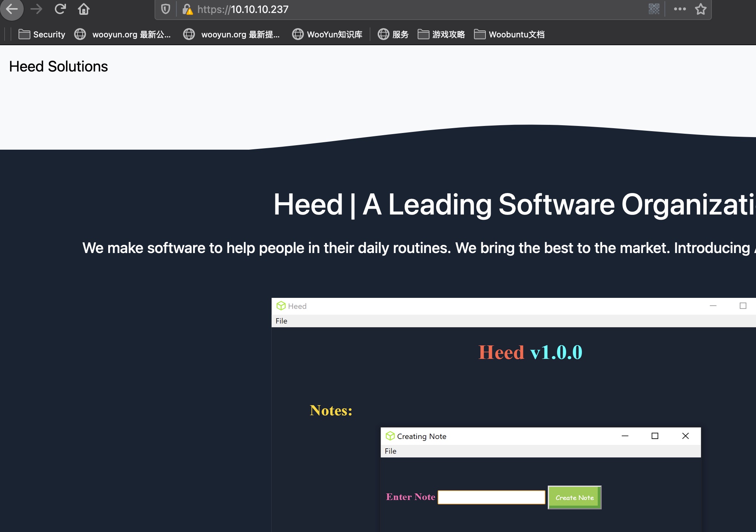Image resolution: width=756 pixels, height=532 pixels.
Task: Open the page actions three-dots menu
Action: coord(680,9)
